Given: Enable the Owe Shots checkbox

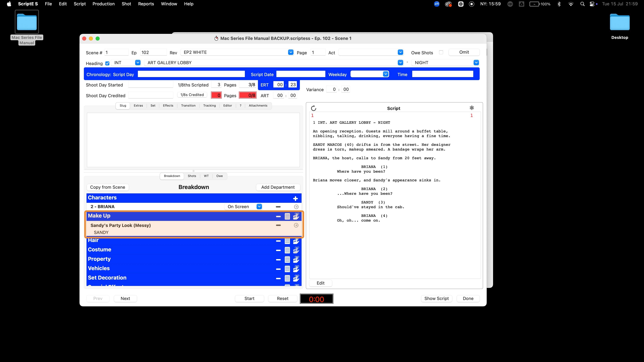Looking at the screenshot, I should (441, 52).
